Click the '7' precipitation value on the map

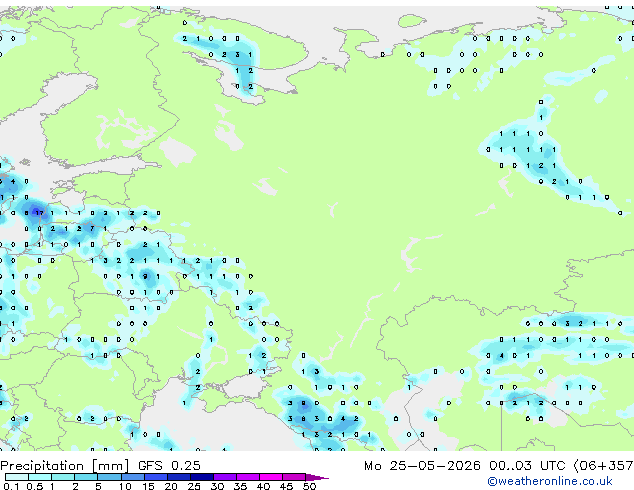point(92,228)
